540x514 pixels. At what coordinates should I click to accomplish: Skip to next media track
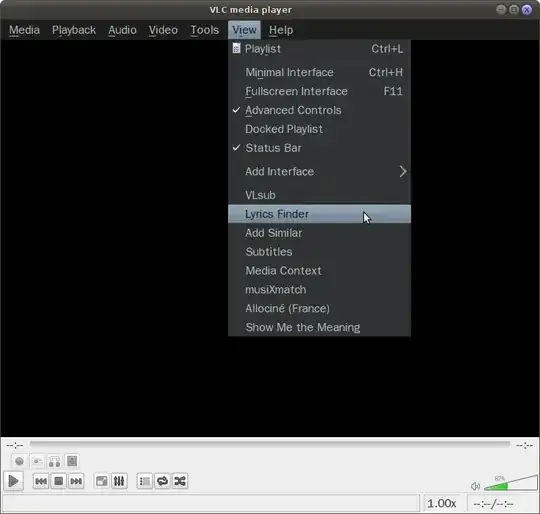click(x=76, y=481)
